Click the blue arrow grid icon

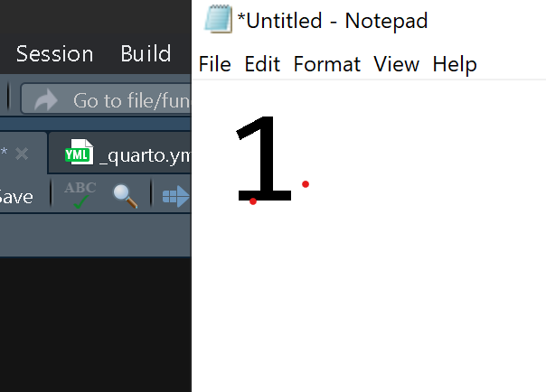(x=176, y=197)
